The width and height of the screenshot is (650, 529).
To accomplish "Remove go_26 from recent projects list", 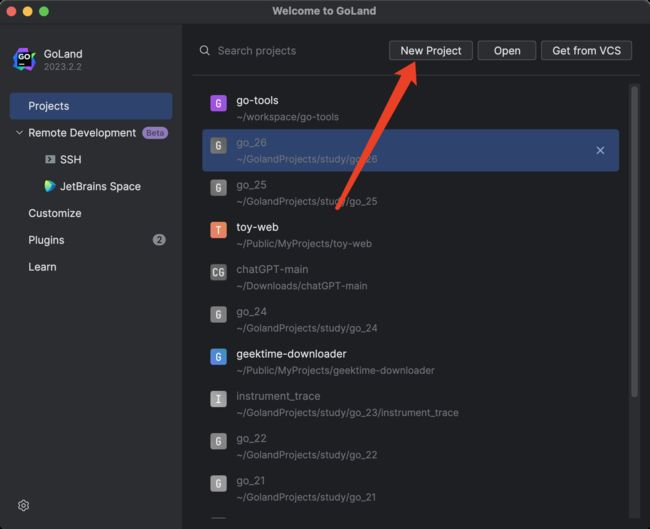I will pos(600,150).
